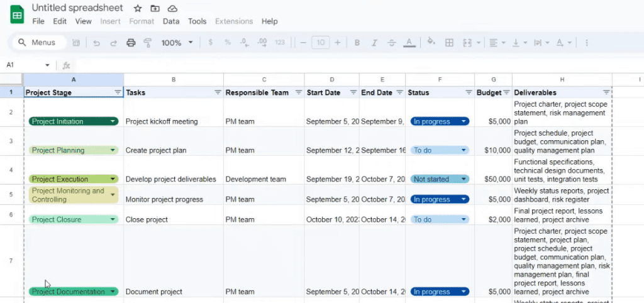Click the Google Sheets home logo
Viewport: 644px width, 303px height.
17,15
